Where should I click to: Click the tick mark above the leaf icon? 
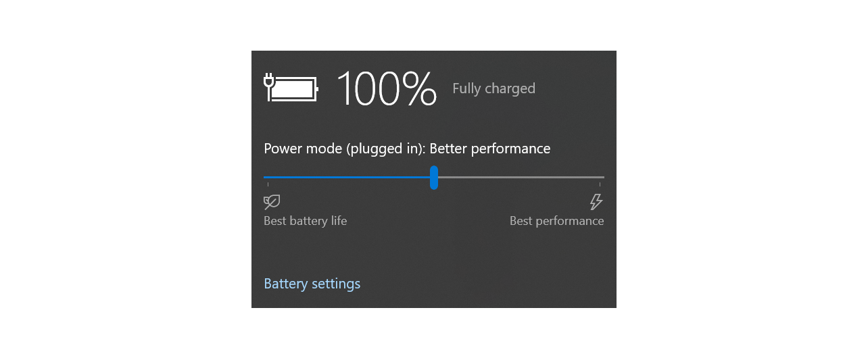268,184
